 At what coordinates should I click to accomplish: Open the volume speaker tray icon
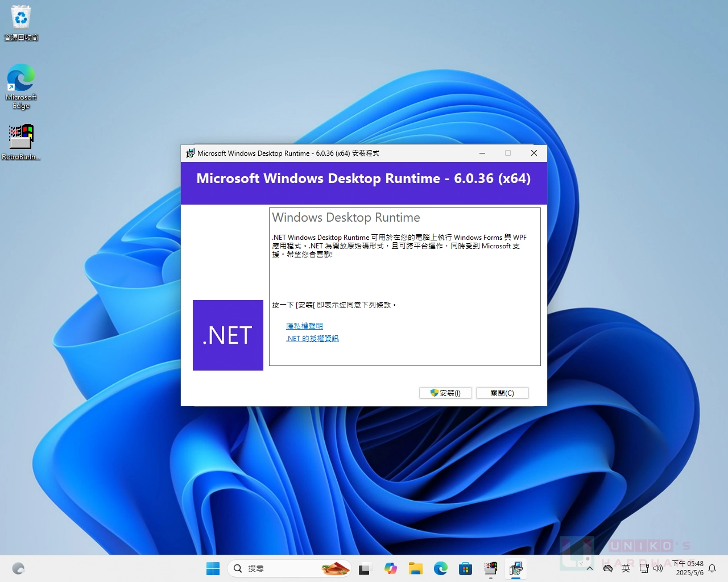point(658,568)
